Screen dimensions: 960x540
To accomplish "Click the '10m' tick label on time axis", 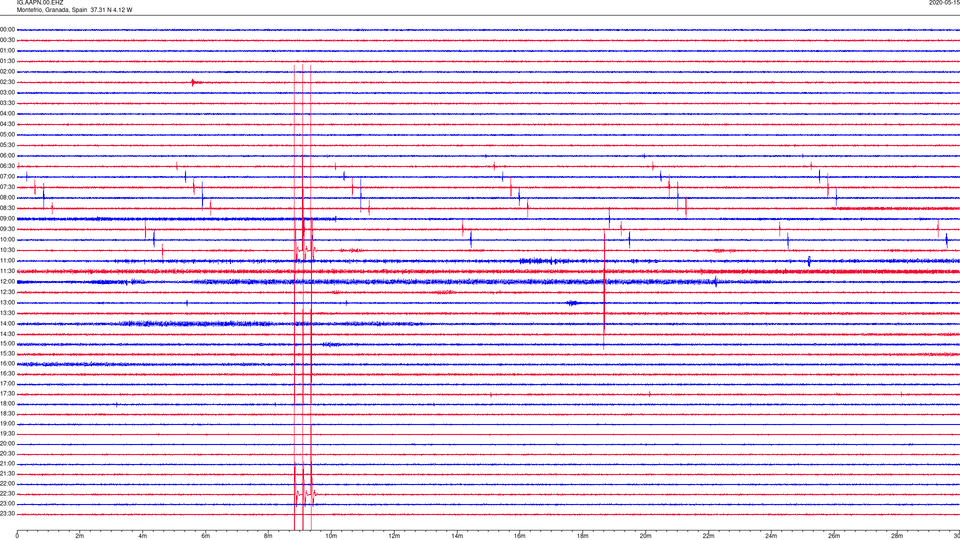I will (x=331, y=536).
